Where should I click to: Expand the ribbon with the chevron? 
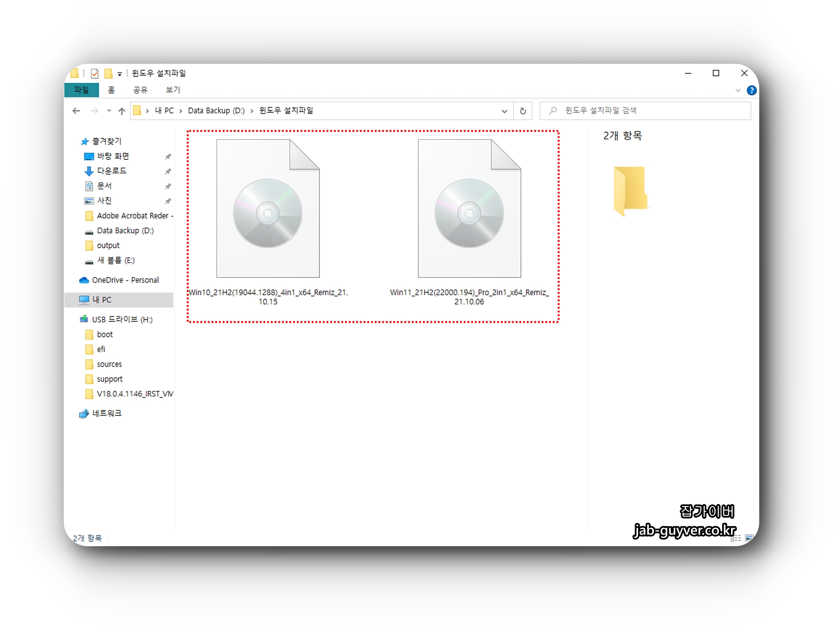pos(738,90)
